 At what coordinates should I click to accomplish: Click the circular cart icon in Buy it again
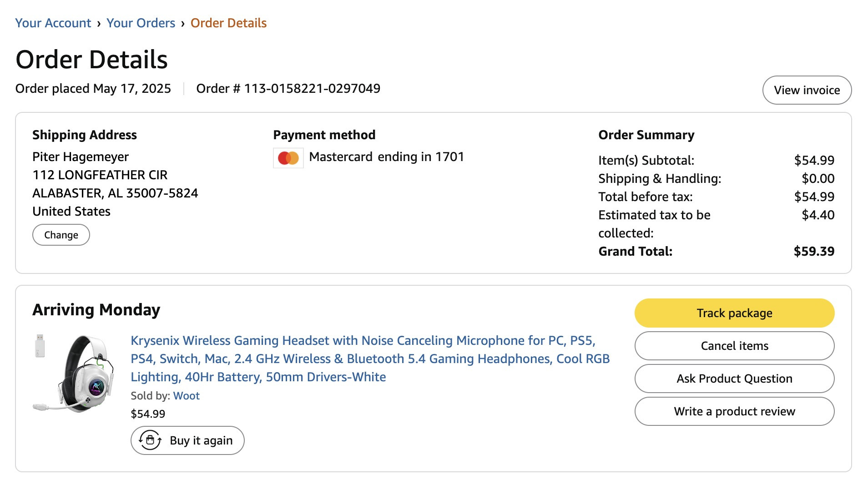click(150, 440)
